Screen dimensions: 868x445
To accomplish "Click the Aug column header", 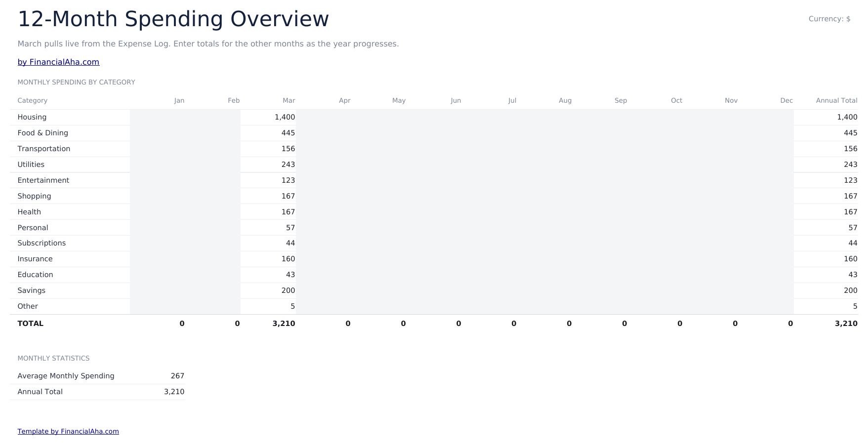I will click(x=565, y=100).
